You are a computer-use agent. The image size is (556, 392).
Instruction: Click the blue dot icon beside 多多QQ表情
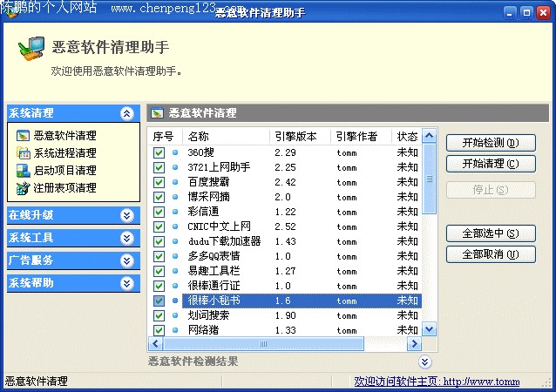175,256
